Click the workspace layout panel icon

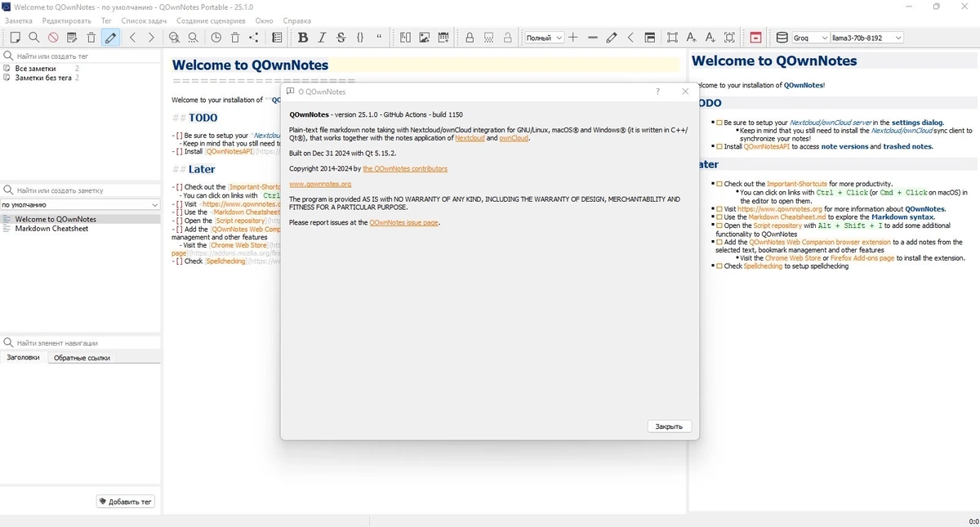tap(650, 38)
